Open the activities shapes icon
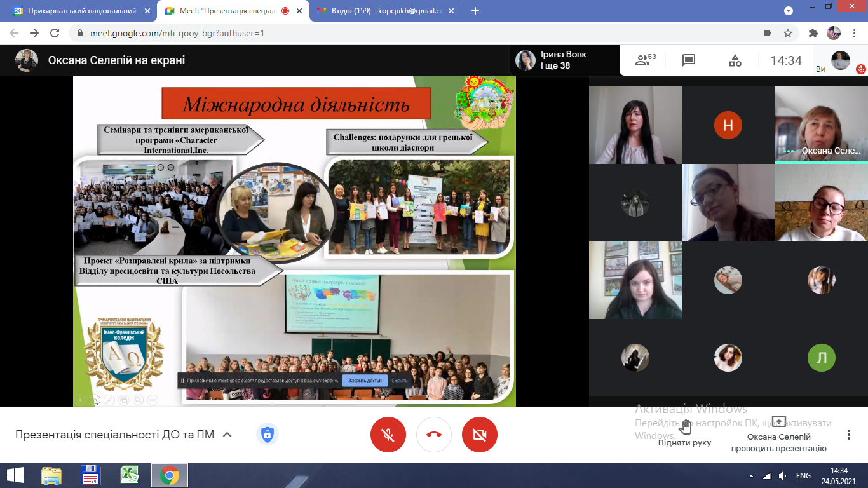This screenshot has height=488, width=868. (x=735, y=60)
